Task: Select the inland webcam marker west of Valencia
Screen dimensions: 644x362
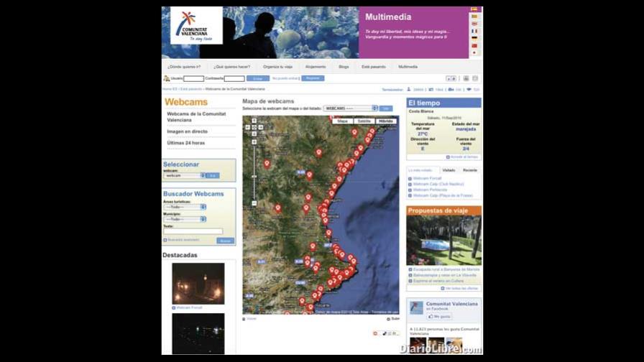Action: (278, 208)
